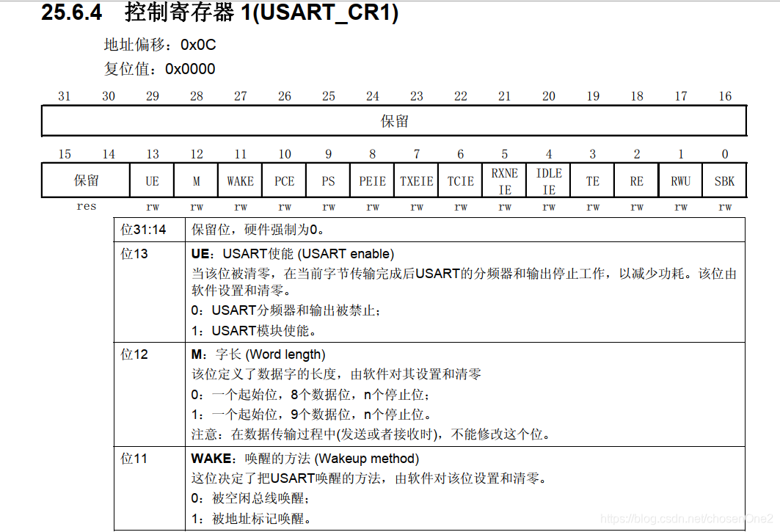Click bit number 16 above the register

725,96
